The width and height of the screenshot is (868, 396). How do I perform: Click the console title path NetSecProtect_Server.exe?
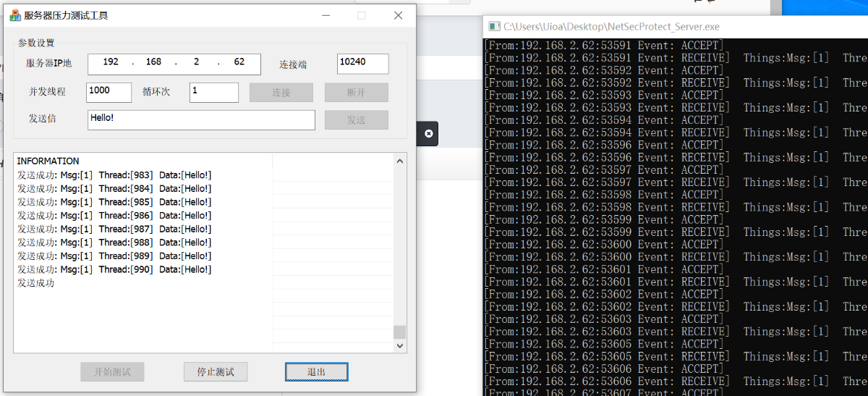point(612,27)
